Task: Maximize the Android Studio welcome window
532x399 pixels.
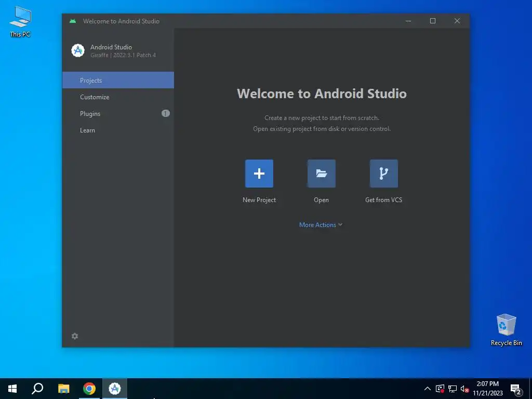Action: [433, 21]
